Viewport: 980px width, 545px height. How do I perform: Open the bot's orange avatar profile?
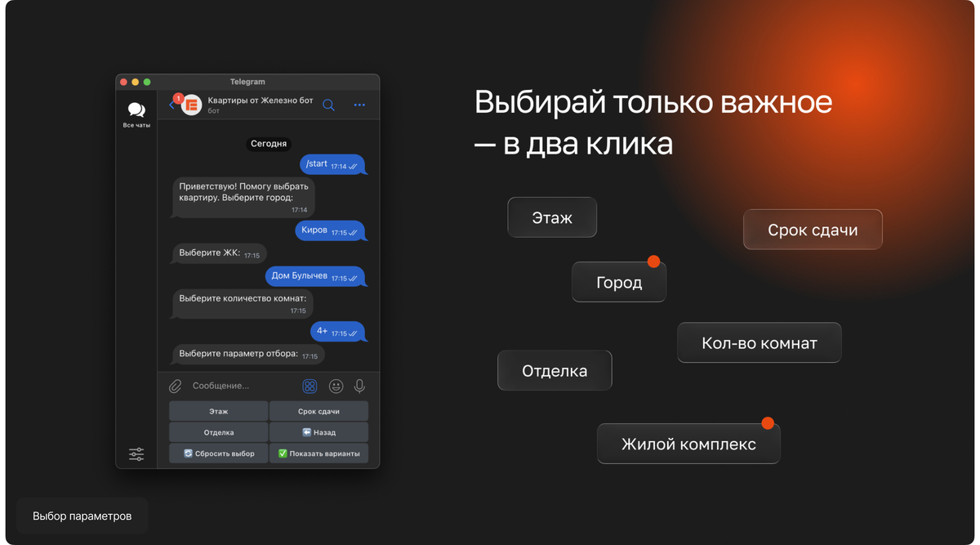tap(191, 105)
